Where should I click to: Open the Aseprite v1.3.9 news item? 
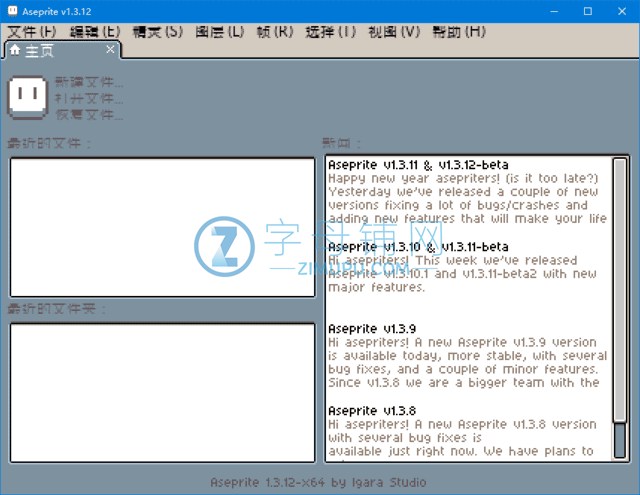pyautogui.click(x=372, y=329)
